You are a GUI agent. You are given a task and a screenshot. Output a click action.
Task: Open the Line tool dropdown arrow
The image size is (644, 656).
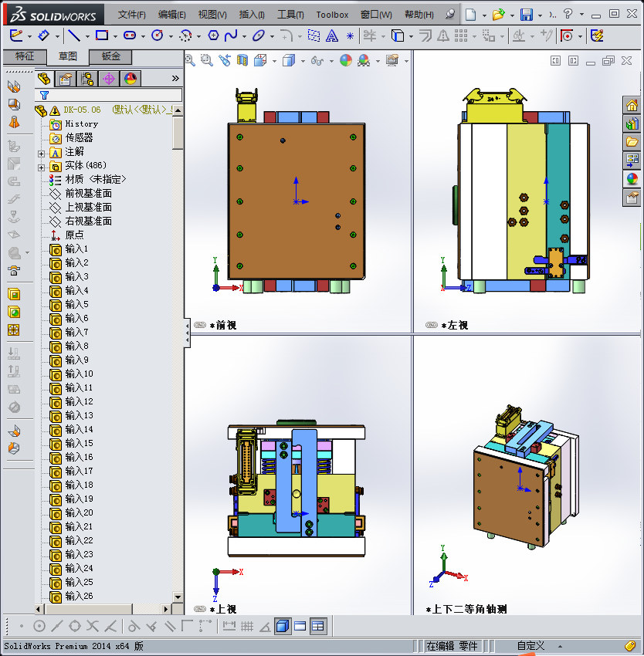click(x=87, y=36)
